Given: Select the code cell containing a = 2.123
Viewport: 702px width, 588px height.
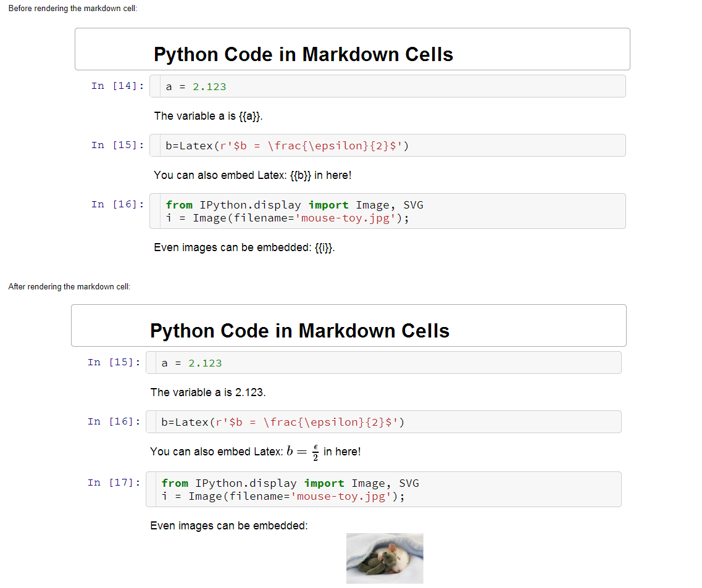Looking at the screenshot, I should coord(389,86).
